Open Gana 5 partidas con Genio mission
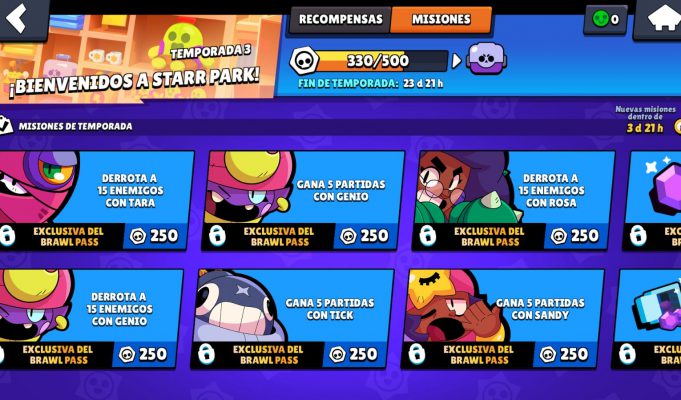The image size is (681, 400). tap(304, 200)
